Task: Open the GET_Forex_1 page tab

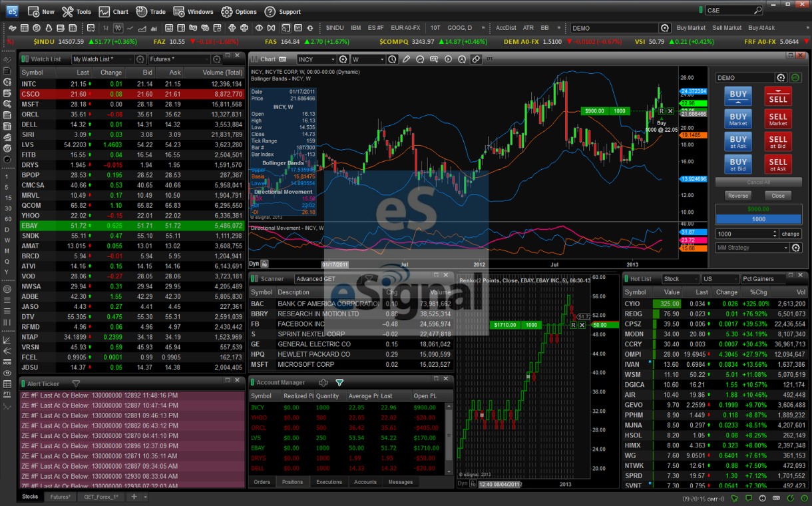Action: point(101,497)
